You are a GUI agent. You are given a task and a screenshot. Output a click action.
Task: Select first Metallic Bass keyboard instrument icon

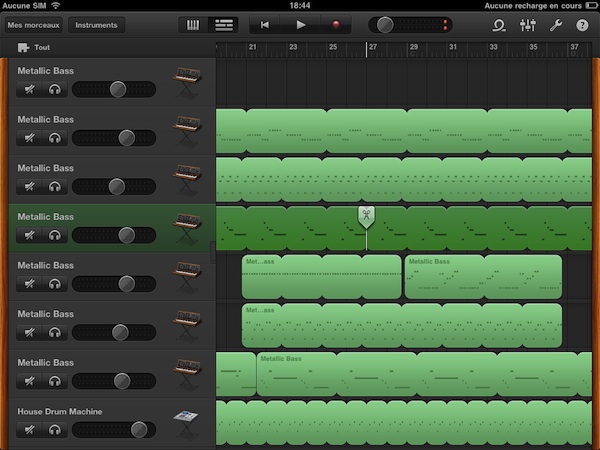[187, 81]
